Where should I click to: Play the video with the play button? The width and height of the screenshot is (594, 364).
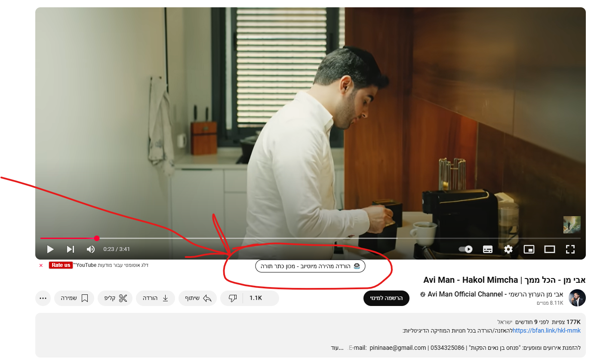50,249
